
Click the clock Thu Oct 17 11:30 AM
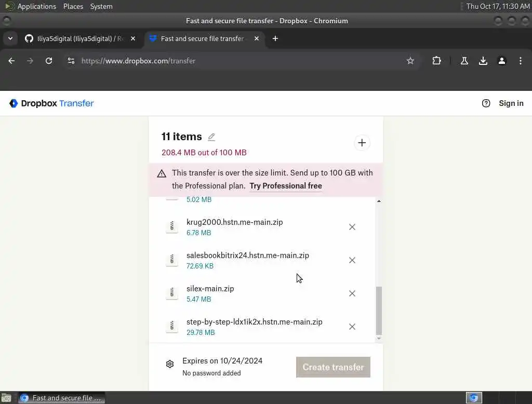pyautogui.click(x=498, y=6)
